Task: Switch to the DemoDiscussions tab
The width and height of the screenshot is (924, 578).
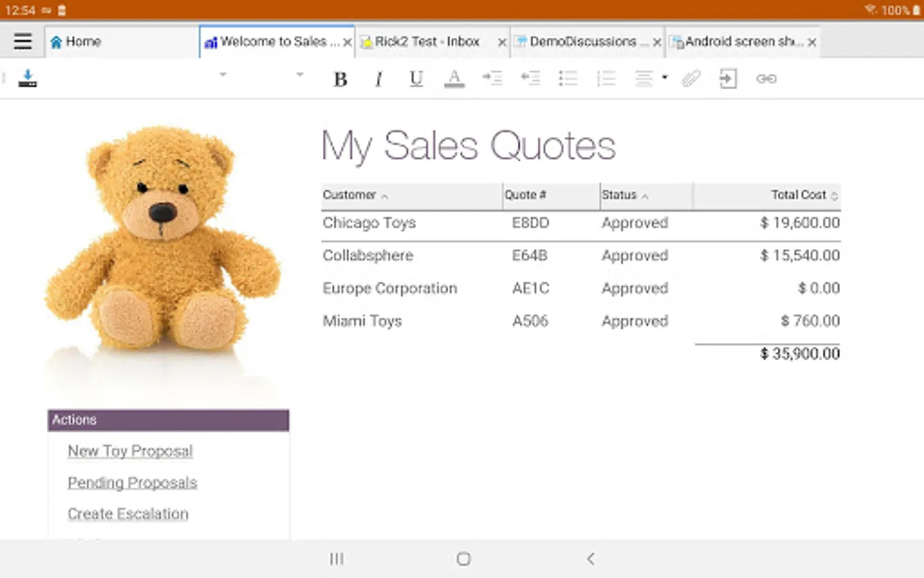Action: pyautogui.click(x=583, y=42)
